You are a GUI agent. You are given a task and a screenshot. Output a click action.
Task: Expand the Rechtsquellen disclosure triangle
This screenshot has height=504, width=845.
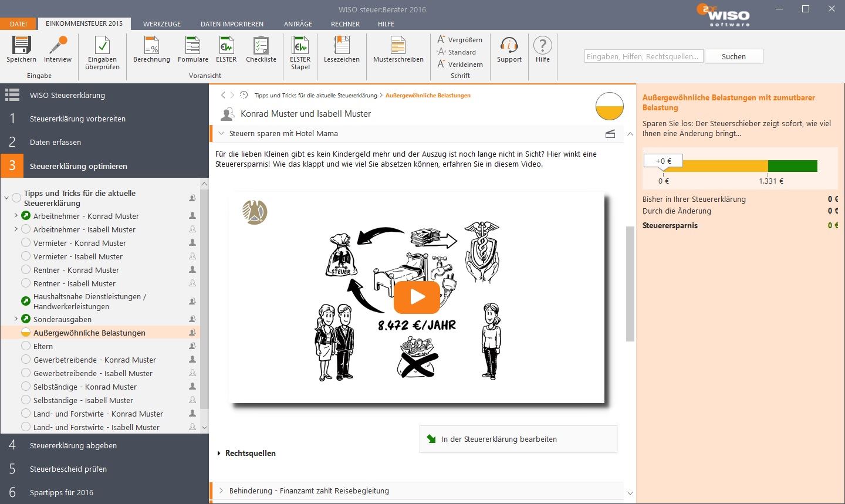(x=219, y=453)
